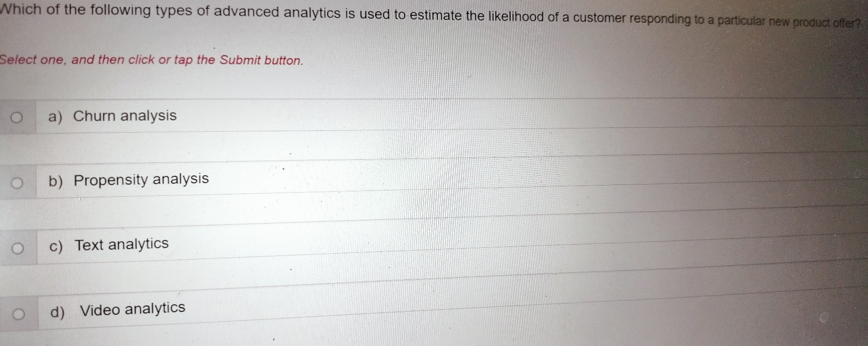Click the answer row labeled Video analytics
Image resolution: width=868 pixels, height=346 pixels.
pos(131,309)
